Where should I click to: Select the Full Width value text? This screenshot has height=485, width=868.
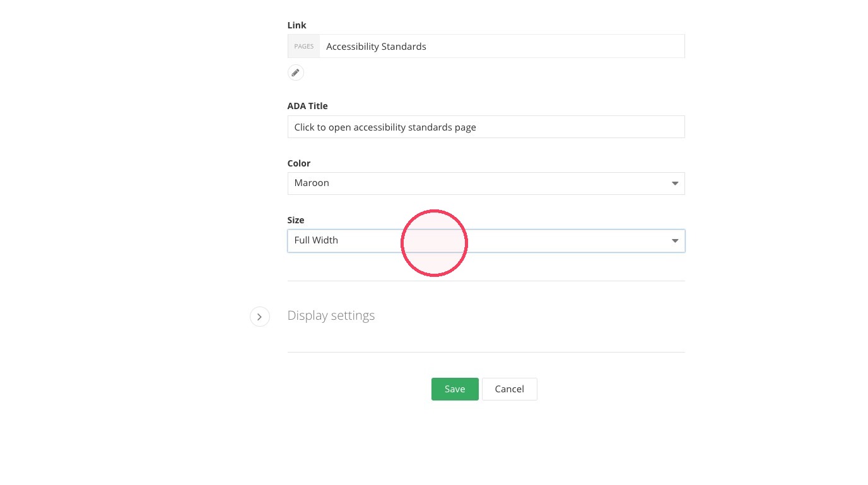tap(316, 240)
